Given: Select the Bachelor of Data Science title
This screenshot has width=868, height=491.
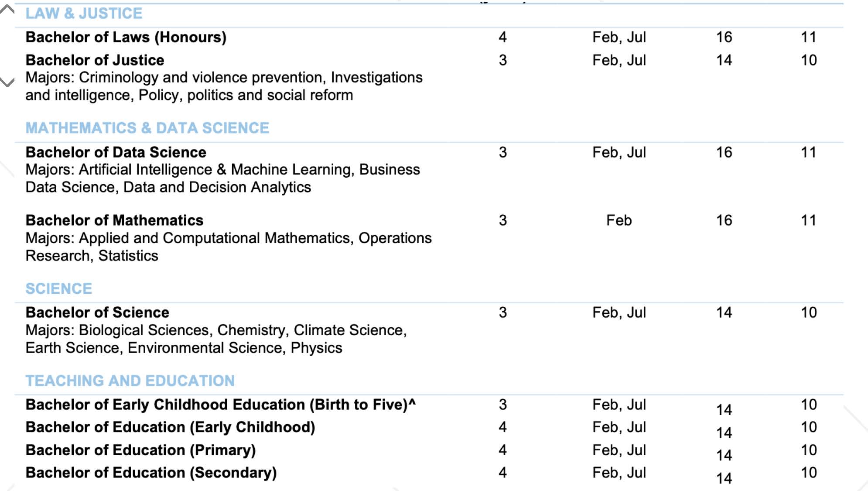Looking at the screenshot, I should click(x=116, y=152).
